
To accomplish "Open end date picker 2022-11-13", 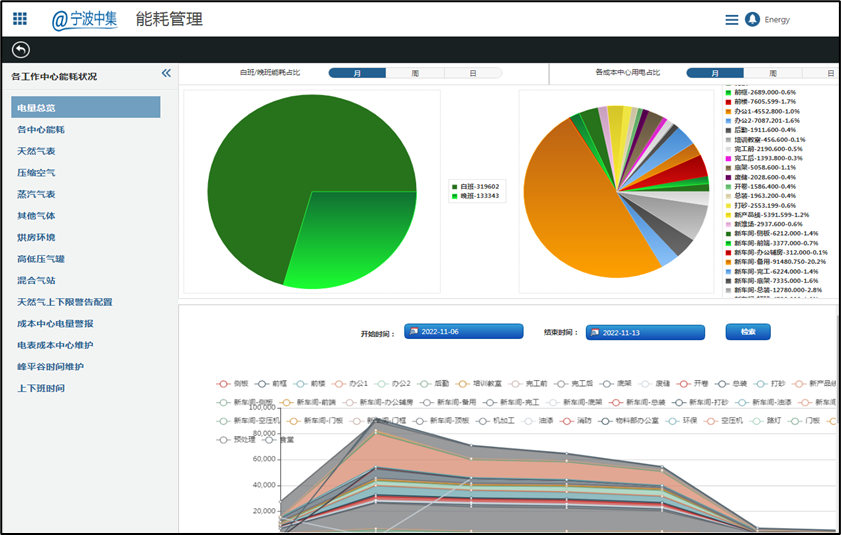I will 645,333.
